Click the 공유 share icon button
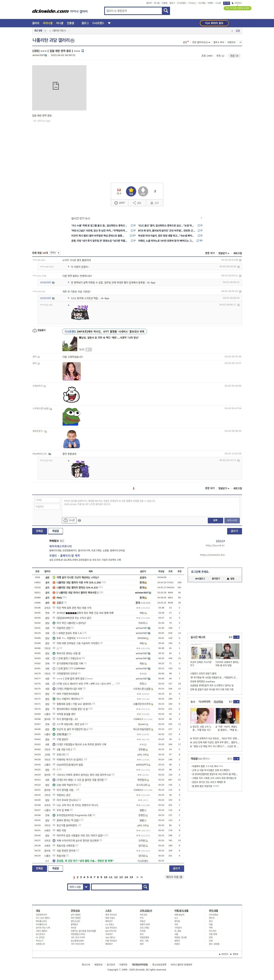This screenshot has width=274, height=980. [137, 203]
